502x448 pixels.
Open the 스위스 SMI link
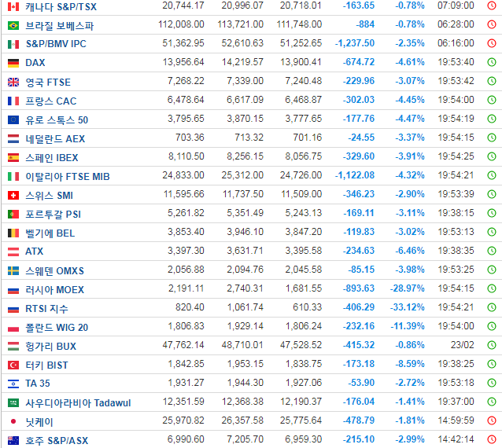[x=49, y=196]
